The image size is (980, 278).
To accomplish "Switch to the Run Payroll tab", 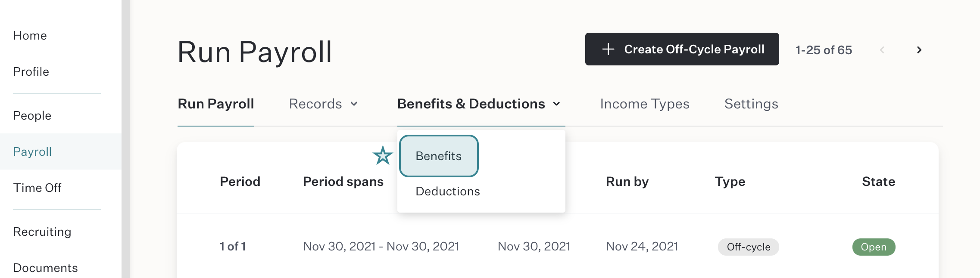I will point(215,104).
